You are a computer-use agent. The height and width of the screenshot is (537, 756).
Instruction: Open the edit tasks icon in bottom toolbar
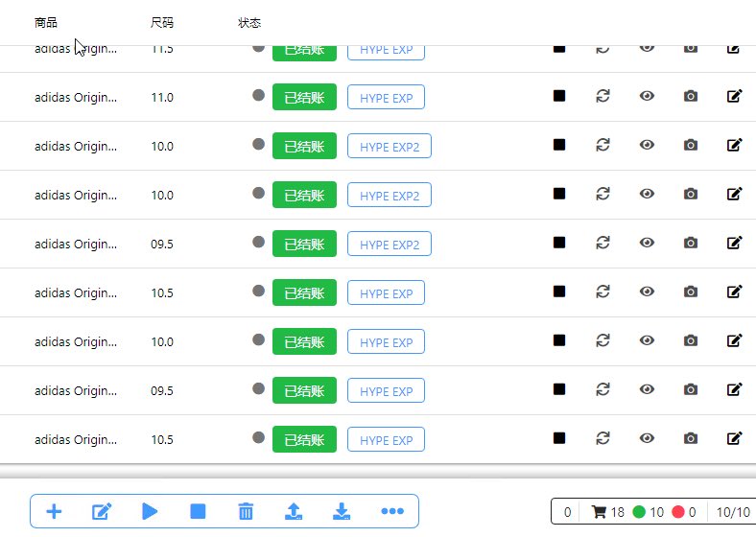point(102,511)
